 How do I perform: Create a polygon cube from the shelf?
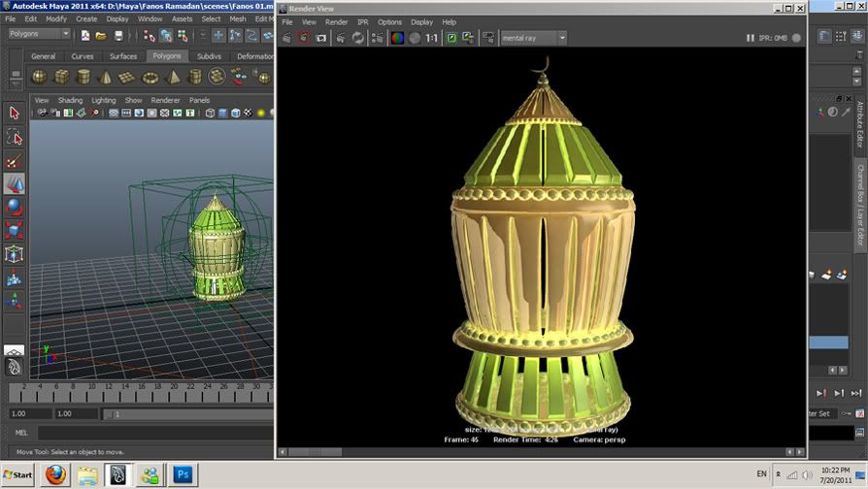(61, 77)
